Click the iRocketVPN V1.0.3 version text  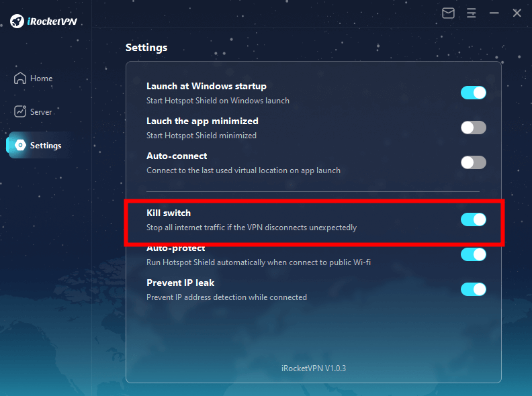pyautogui.click(x=314, y=368)
